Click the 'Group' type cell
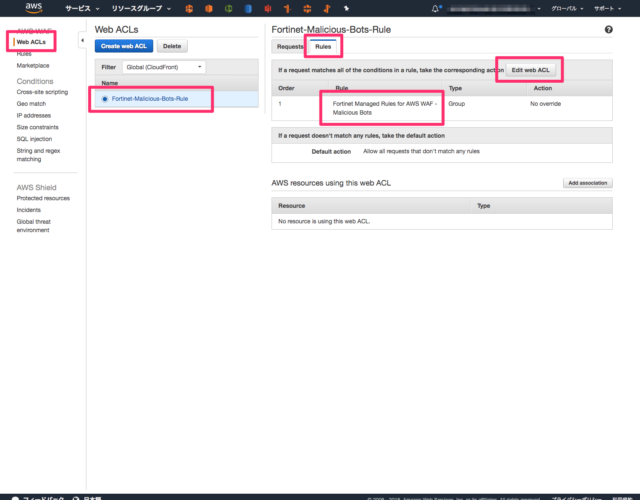This screenshot has width=640, height=500. 456,104
